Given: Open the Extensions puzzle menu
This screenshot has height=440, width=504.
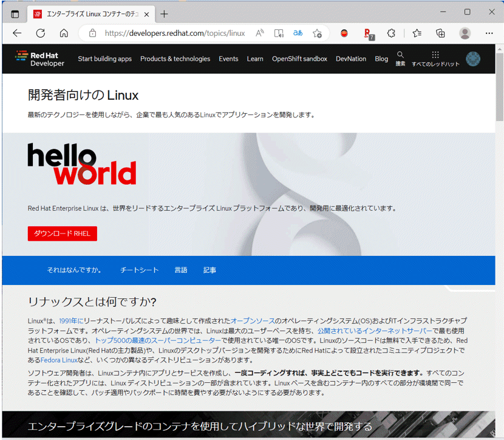Looking at the screenshot, I should [x=391, y=33].
